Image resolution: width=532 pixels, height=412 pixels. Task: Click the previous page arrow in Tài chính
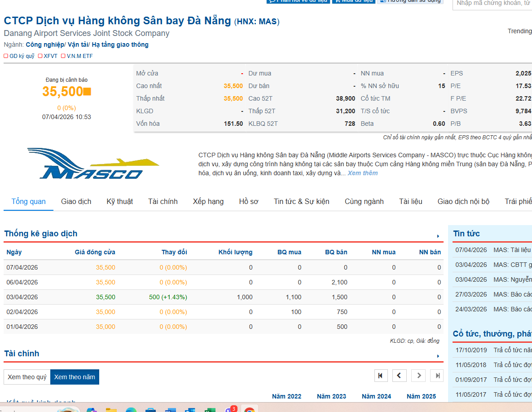[400, 376]
